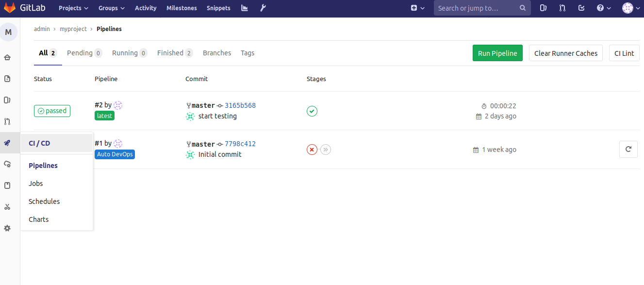The height and width of the screenshot is (285, 644).
Task: Open Wiki book icon in sidebar
Action: point(7,185)
